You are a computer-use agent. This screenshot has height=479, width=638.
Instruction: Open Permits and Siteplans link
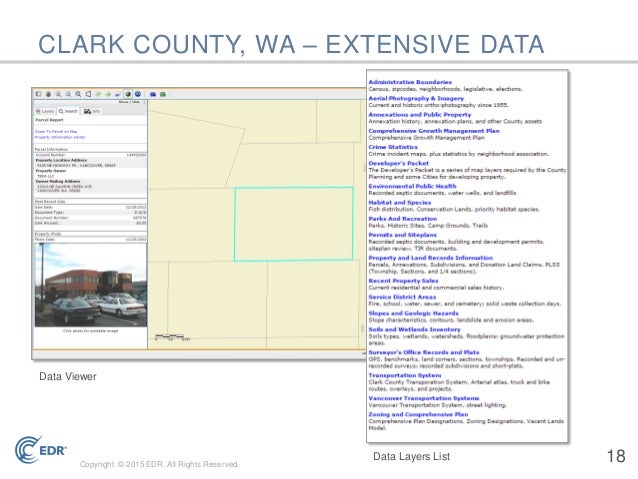402,235
